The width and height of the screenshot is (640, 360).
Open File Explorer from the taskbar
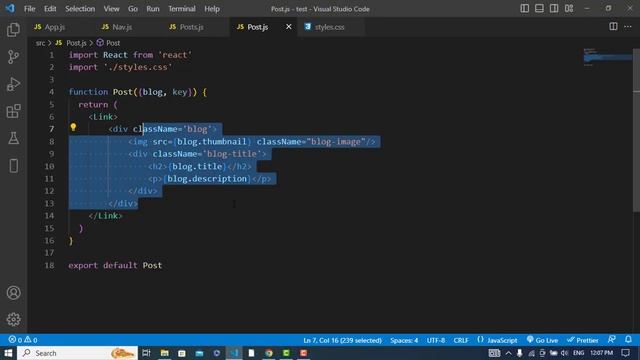164,353
